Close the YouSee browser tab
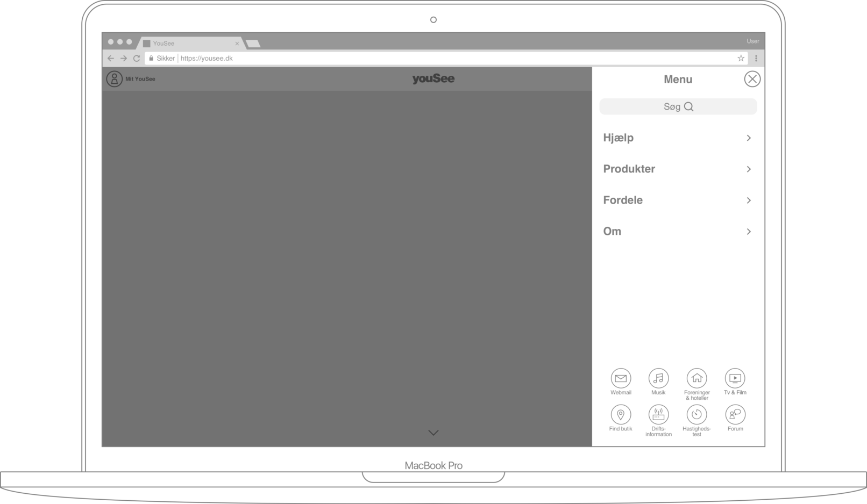This screenshot has width=867, height=504. 237,44
